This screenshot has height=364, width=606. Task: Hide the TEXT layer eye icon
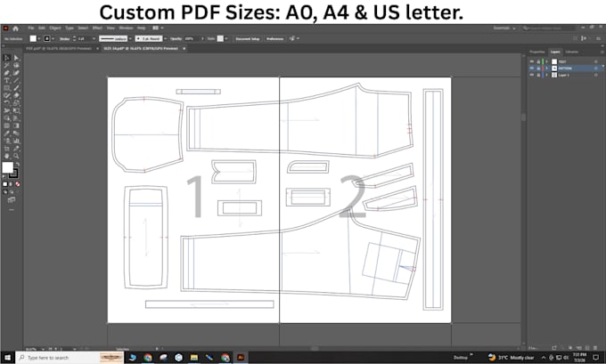[x=532, y=61]
